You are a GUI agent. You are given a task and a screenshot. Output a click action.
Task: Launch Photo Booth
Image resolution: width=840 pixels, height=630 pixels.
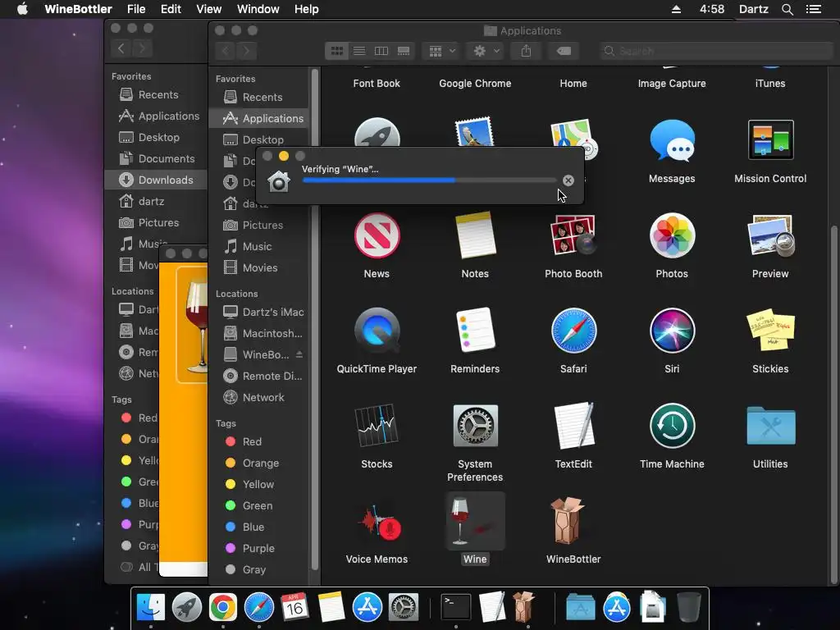573,235
